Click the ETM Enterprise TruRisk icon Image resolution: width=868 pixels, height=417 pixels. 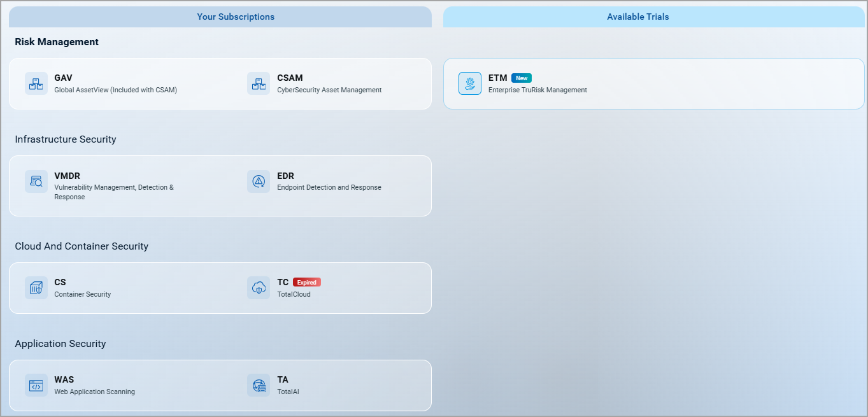470,83
